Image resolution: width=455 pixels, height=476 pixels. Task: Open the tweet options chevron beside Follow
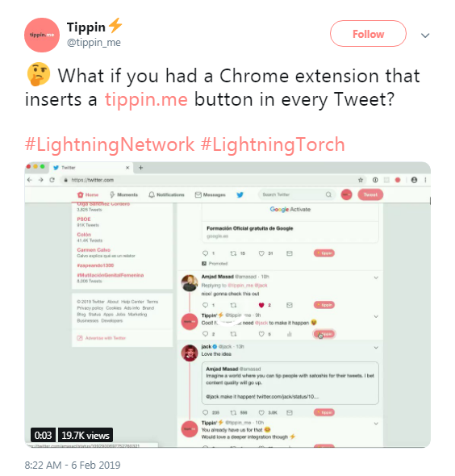(425, 35)
